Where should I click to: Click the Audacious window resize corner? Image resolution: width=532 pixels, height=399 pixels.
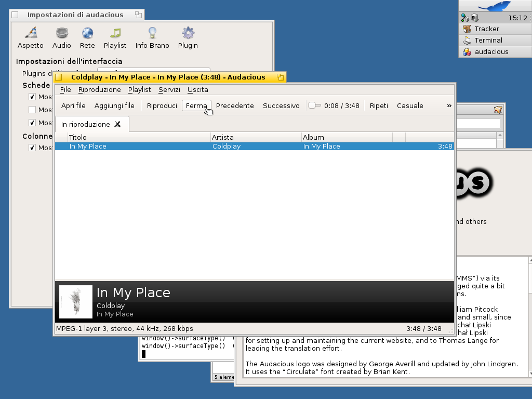(450, 330)
